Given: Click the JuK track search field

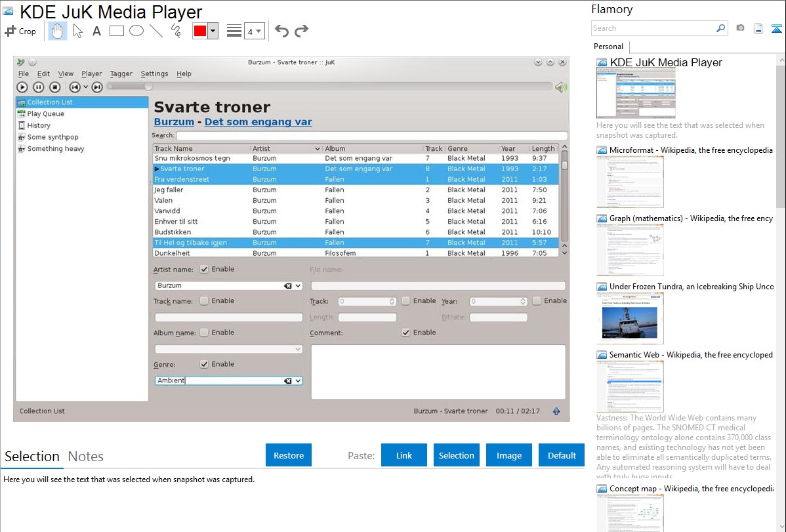Looking at the screenshot, I should pos(372,135).
